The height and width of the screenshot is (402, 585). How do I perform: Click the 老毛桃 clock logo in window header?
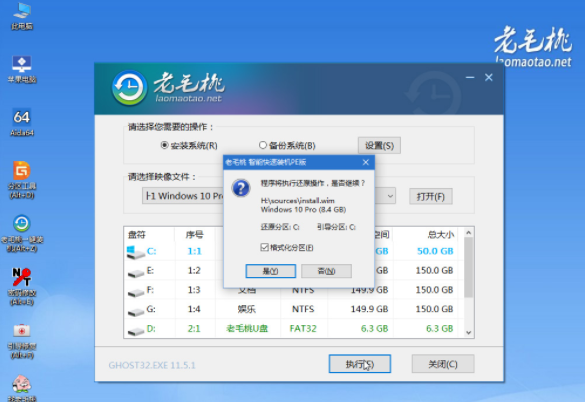(x=129, y=88)
